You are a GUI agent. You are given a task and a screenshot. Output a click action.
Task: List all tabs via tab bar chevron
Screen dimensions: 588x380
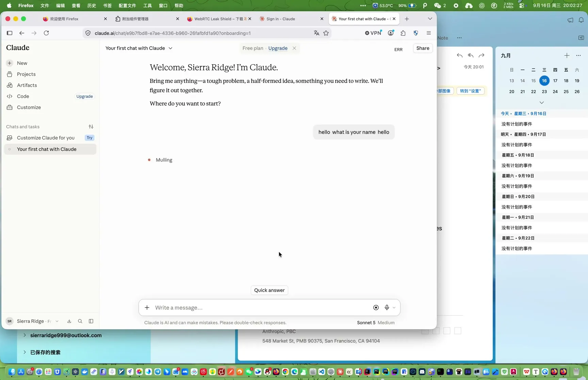coord(430,19)
